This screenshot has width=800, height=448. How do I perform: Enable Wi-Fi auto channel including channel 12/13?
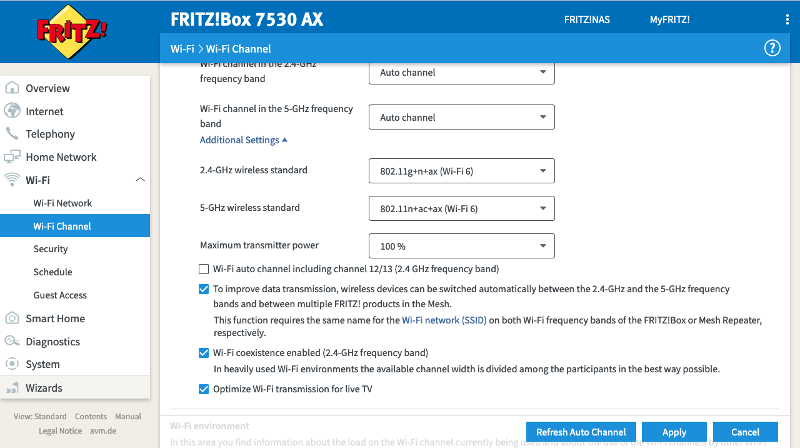coord(204,269)
